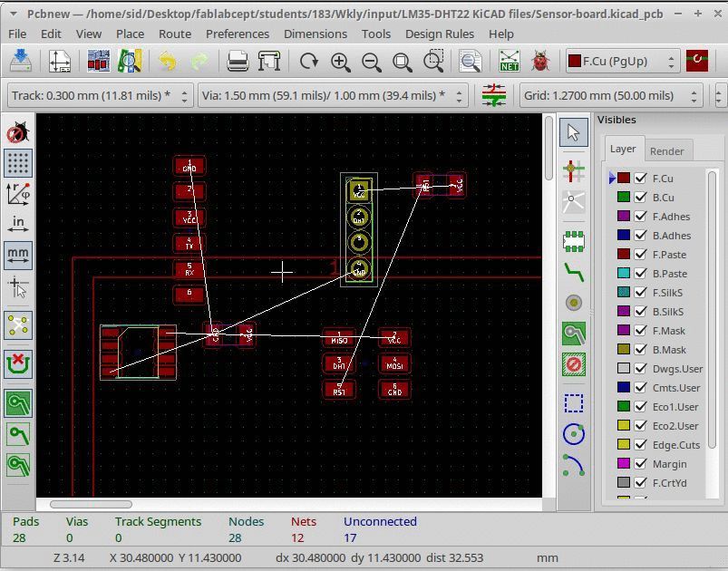Image resolution: width=728 pixels, height=571 pixels.
Task: Select Add filled zone tool
Action: pyautogui.click(x=574, y=334)
